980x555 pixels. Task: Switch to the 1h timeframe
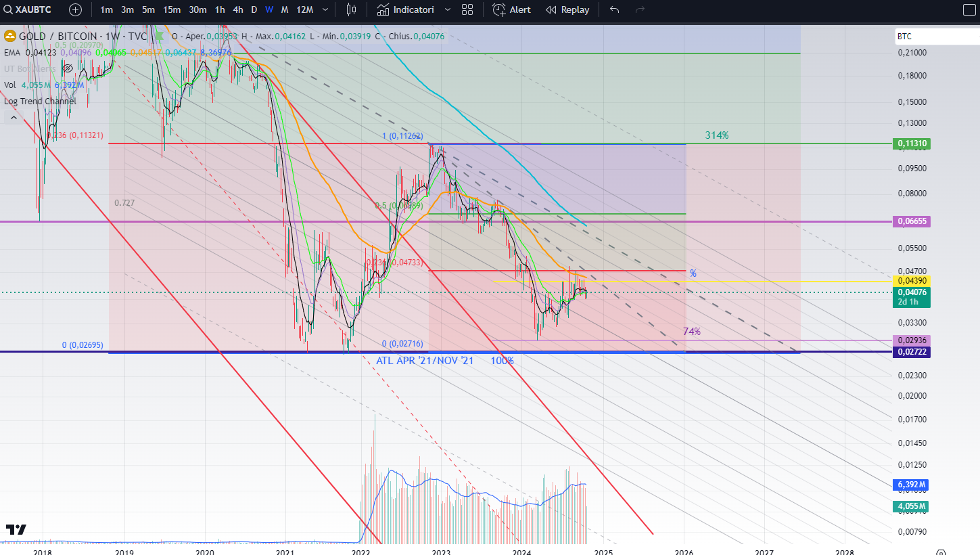(220, 10)
